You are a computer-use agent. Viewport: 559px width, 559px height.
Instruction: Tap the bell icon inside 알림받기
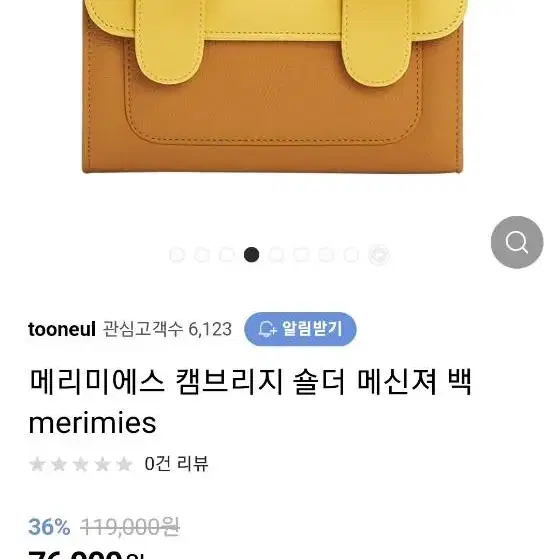[x=267, y=329]
